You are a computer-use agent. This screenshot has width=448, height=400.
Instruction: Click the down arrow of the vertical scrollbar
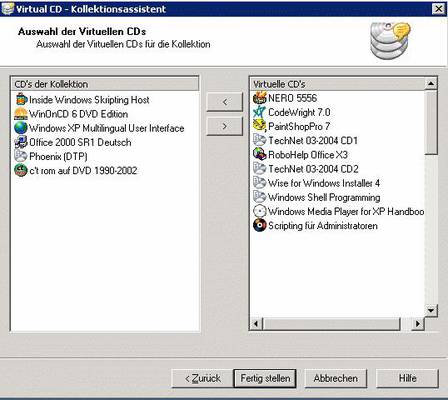431,310
